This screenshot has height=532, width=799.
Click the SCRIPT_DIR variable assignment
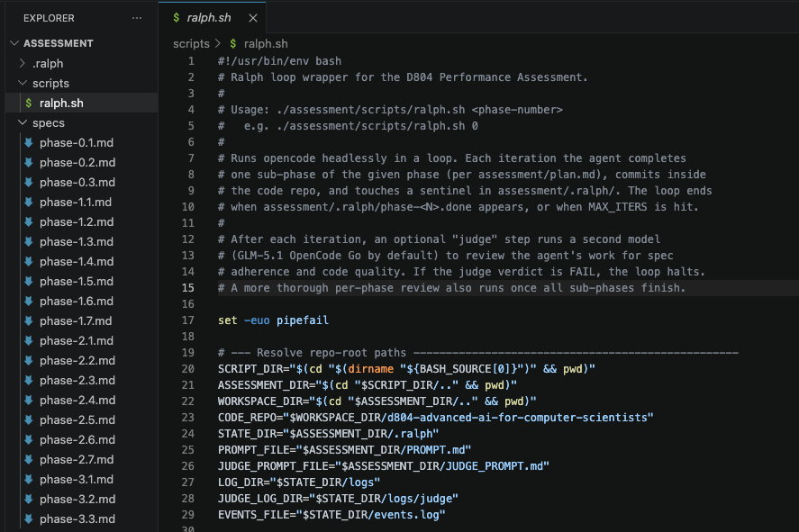pyautogui.click(x=406, y=369)
